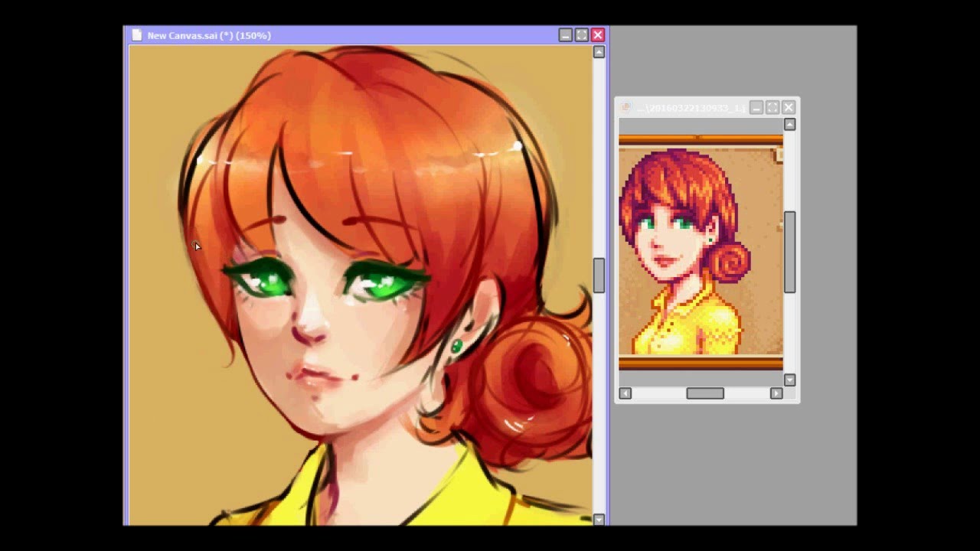Click the New Canvas.sai document icon

(x=136, y=35)
